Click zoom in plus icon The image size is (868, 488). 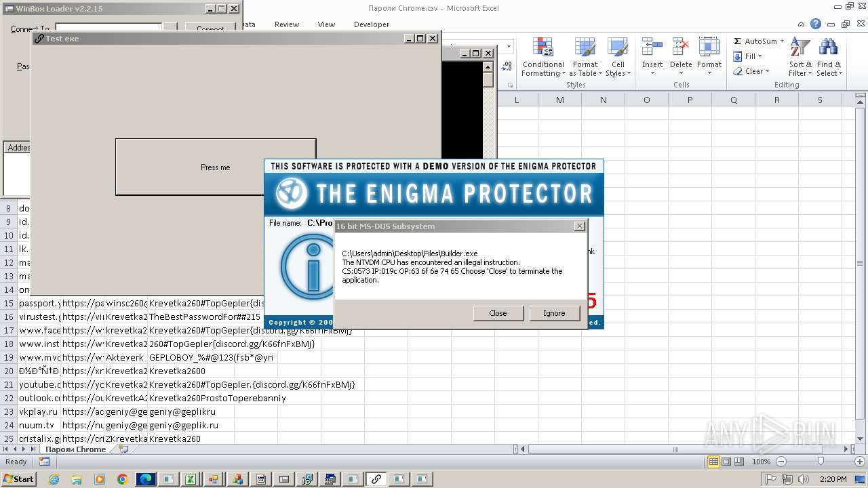[x=859, y=462]
